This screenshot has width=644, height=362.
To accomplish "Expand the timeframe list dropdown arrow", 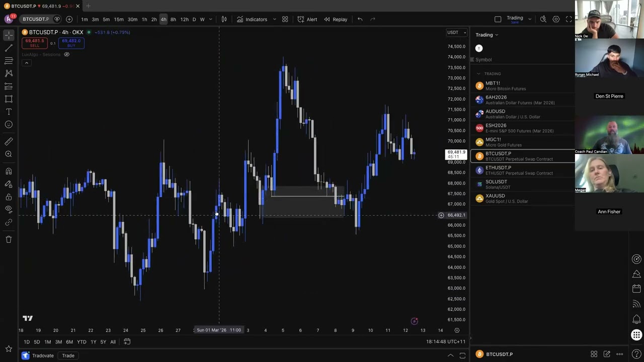I will (x=210, y=19).
